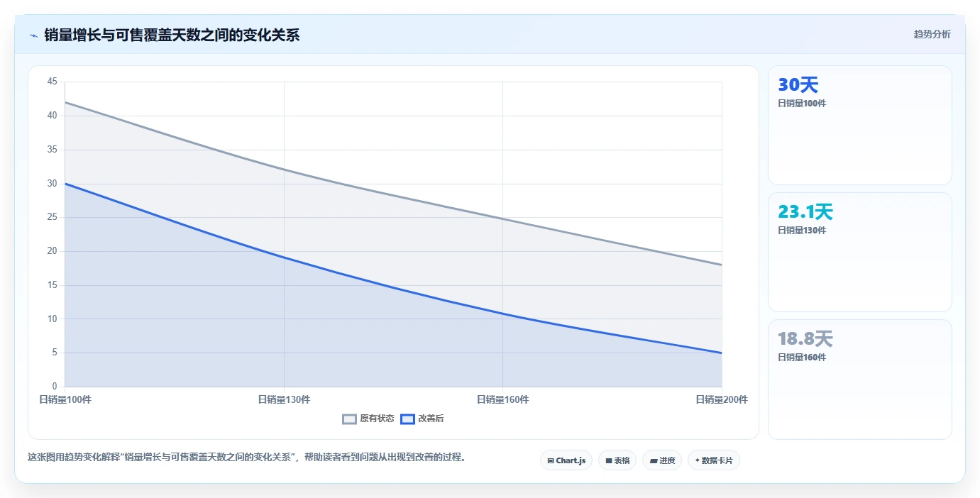Click the 改善后 legend label

pos(431,419)
